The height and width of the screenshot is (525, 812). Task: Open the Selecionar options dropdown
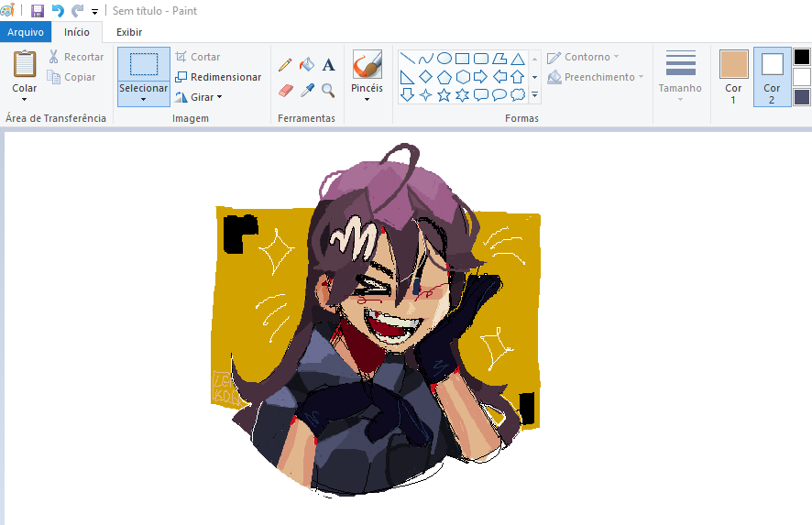(144, 93)
